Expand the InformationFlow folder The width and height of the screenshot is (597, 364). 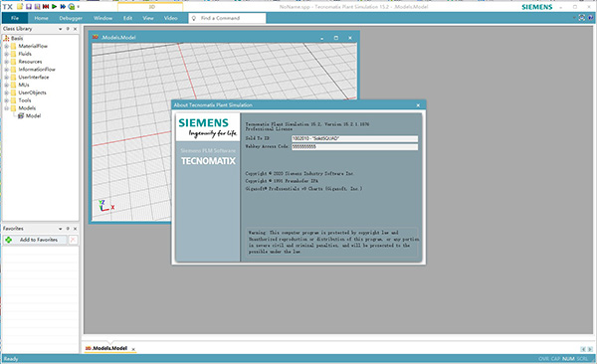coord(6,70)
